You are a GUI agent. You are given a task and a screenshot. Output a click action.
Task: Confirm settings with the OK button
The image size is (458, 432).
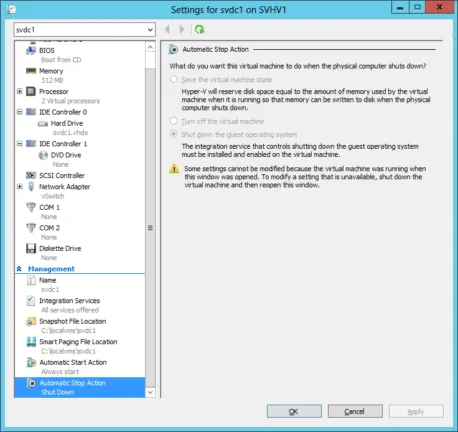294,411
